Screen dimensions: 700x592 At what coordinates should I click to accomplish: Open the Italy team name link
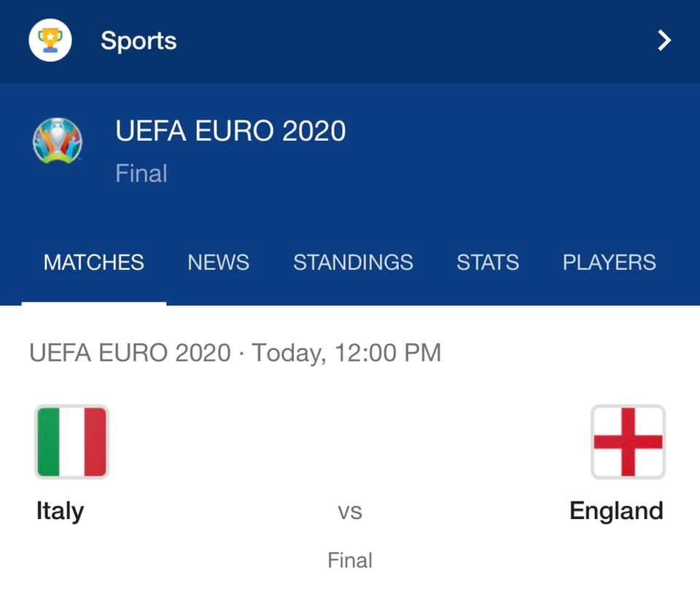[60, 511]
